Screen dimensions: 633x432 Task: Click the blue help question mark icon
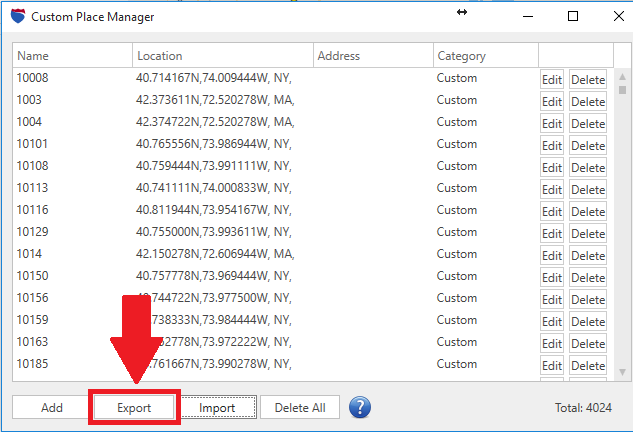coord(360,408)
